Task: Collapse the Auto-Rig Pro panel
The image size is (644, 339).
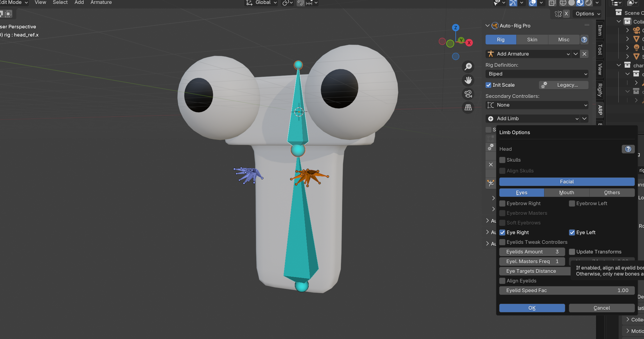Action: pos(487,26)
